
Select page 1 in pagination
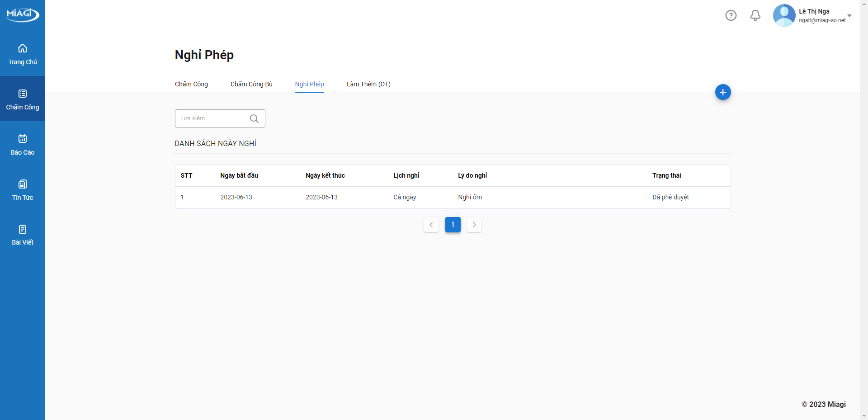[x=453, y=225]
